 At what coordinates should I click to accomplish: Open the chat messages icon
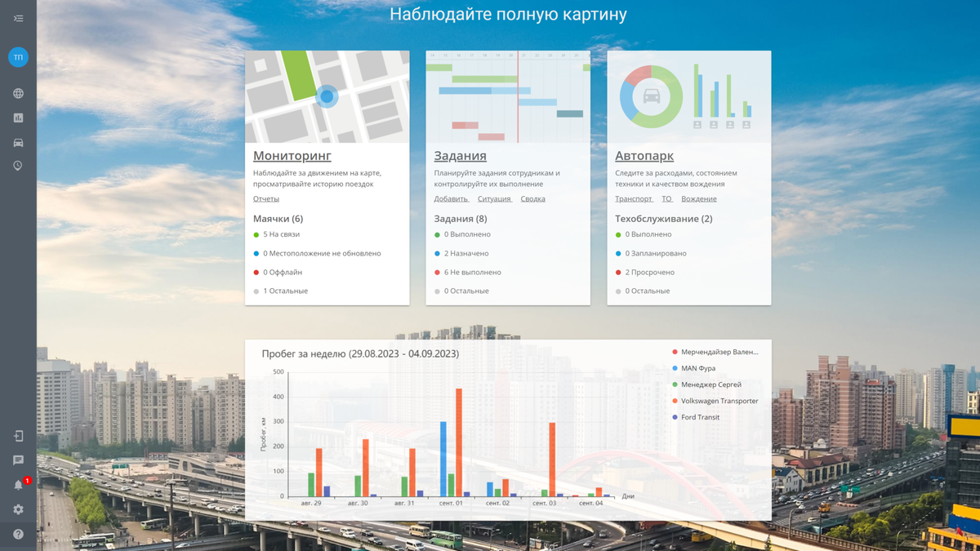(x=18, y=460)
